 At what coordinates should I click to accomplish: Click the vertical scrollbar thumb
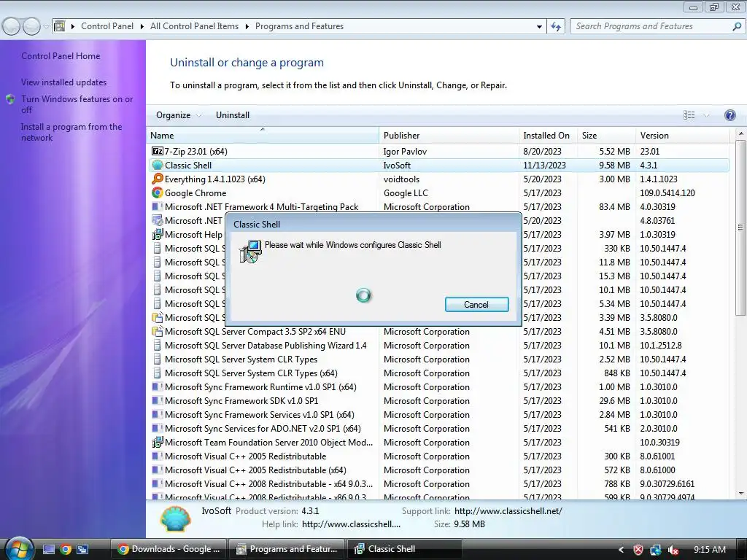[740, 228]
